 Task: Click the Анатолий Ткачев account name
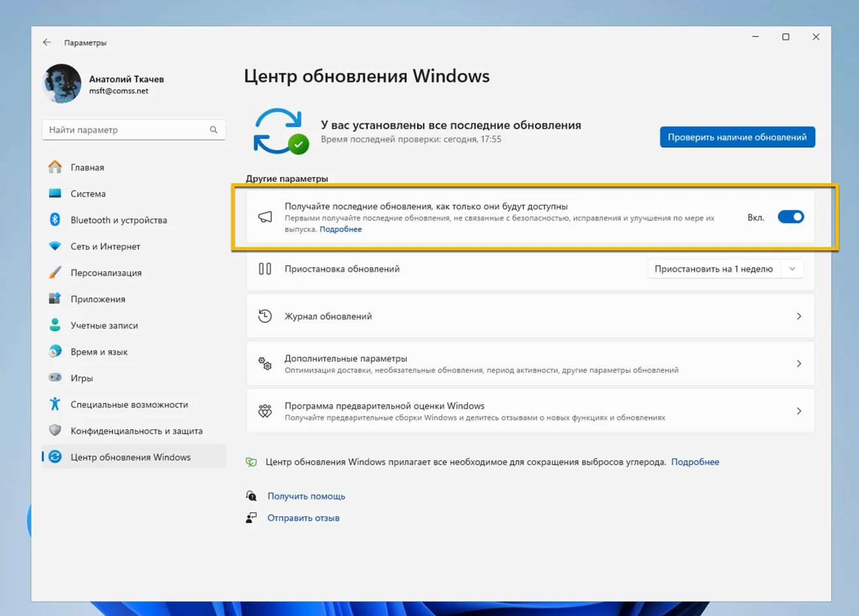click(126, 79)
